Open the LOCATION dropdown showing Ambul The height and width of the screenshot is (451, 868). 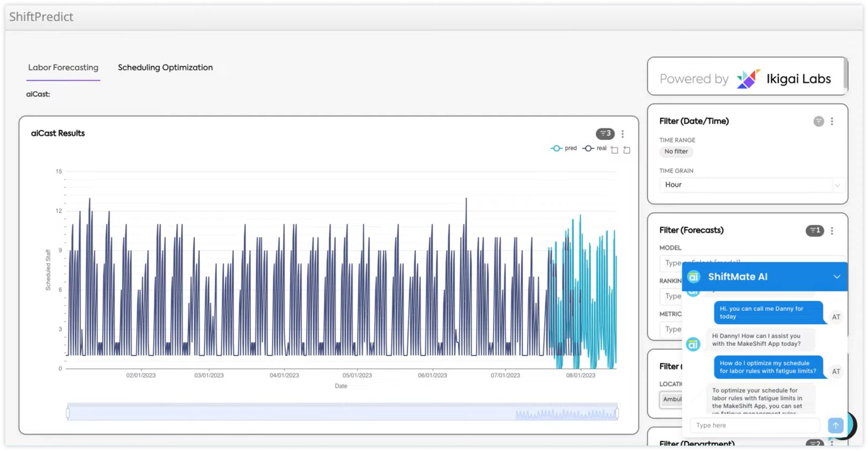671,399
